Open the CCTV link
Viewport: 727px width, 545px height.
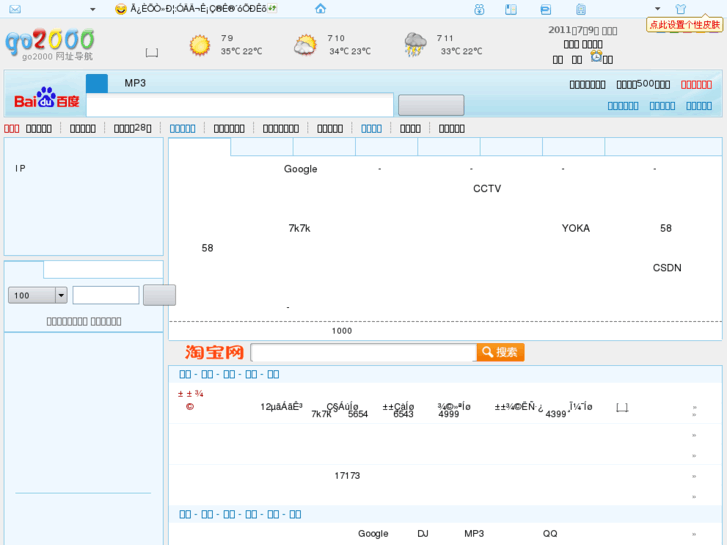click(487, 188)
